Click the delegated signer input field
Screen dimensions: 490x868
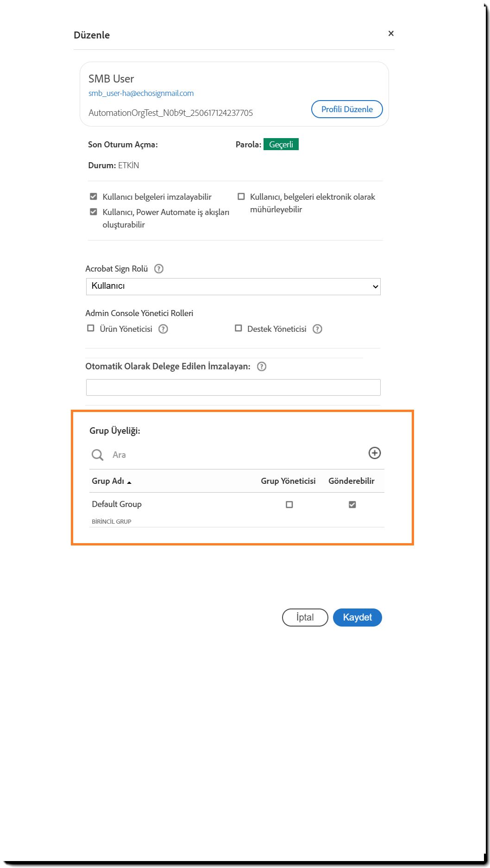[233, 387]
